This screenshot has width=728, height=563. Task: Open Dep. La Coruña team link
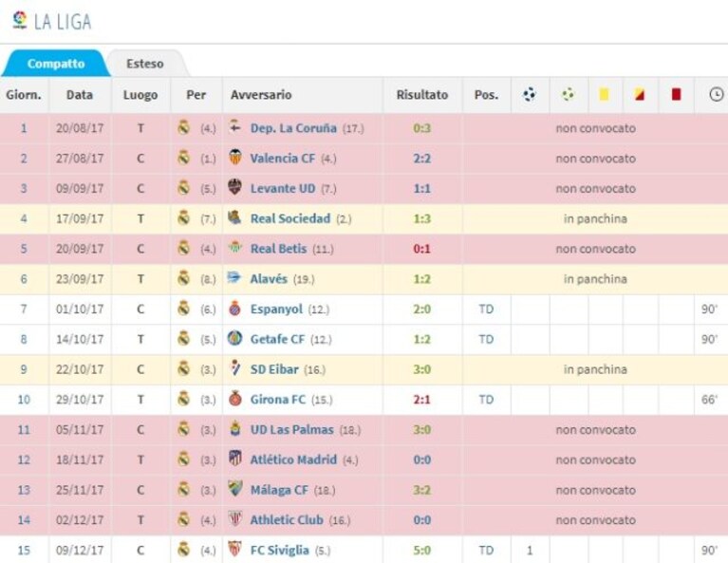[293, 128]
